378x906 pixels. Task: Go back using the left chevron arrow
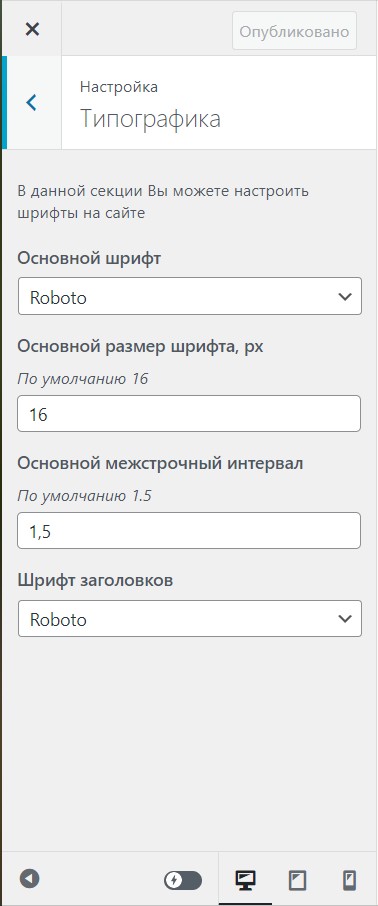tap(32, 103)
